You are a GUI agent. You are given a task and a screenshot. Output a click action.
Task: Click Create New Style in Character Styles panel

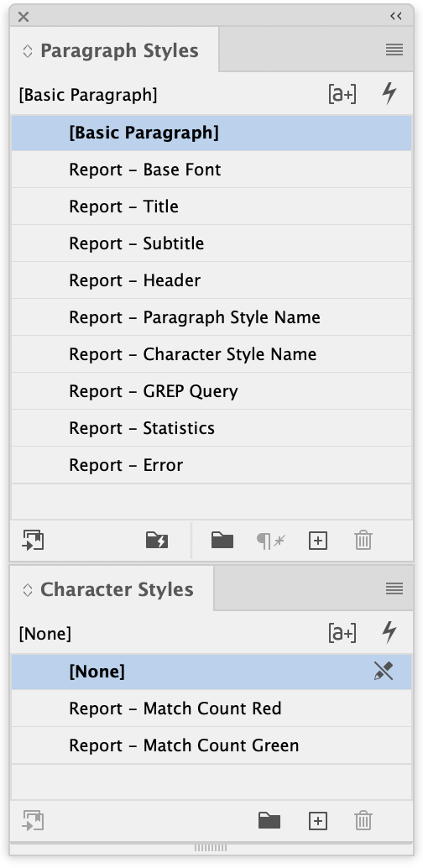pyautogui.click(x=318, y=820)
